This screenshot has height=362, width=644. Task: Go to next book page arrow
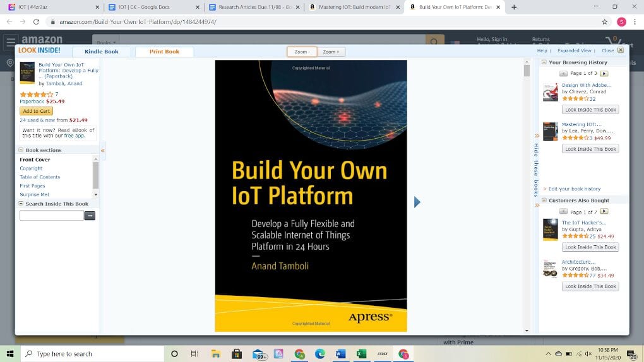pyautogui.click(x=417, y=202)
